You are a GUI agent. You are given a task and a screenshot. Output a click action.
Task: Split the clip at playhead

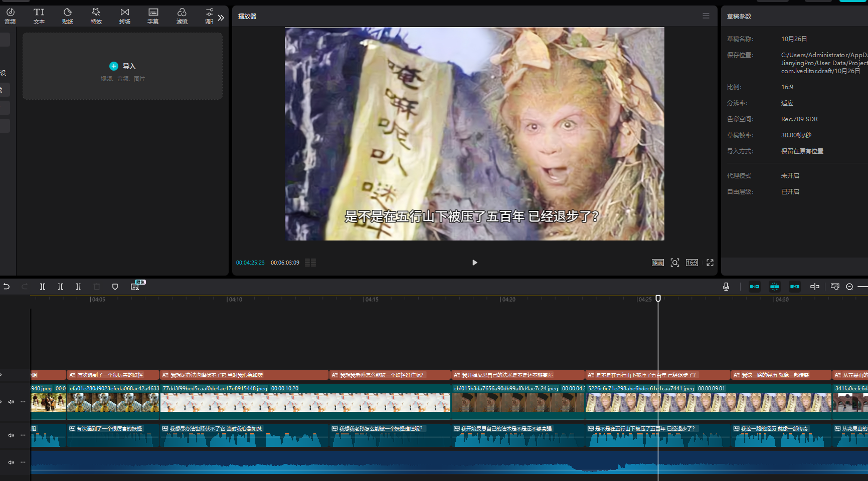point(43,287)
